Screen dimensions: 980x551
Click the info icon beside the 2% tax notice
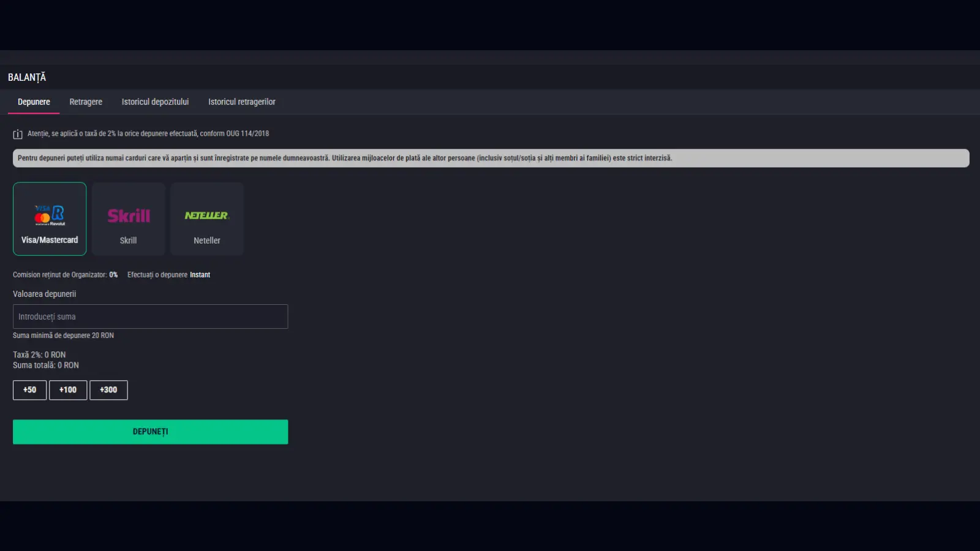pos(18,134)
